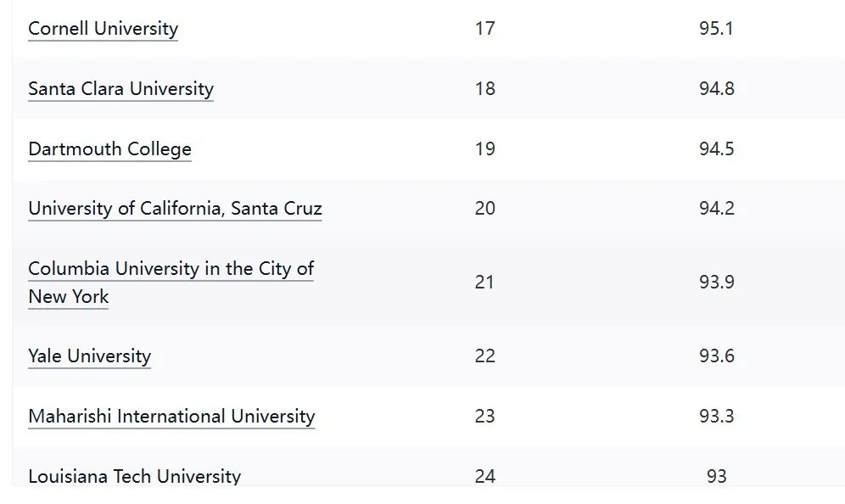Viewport: 845px width, 504px height.
Task: Open Maharishi International University link
Action: click(171, 417)
